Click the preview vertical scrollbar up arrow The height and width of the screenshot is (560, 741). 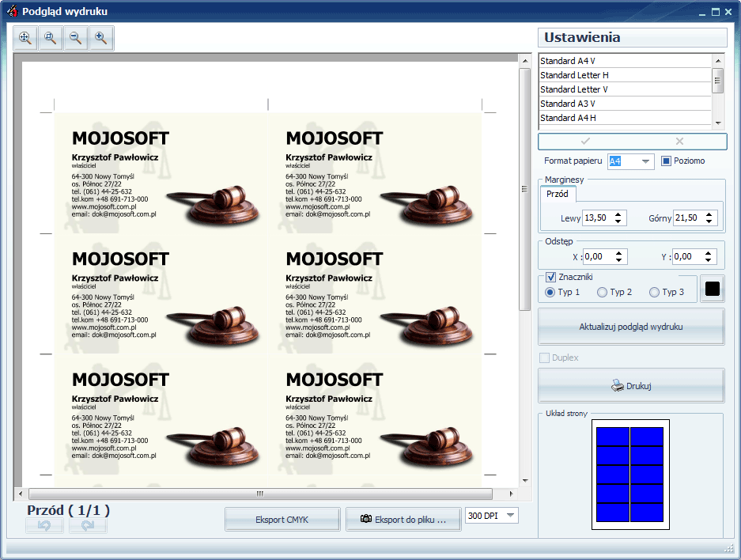tap(525, 61)
